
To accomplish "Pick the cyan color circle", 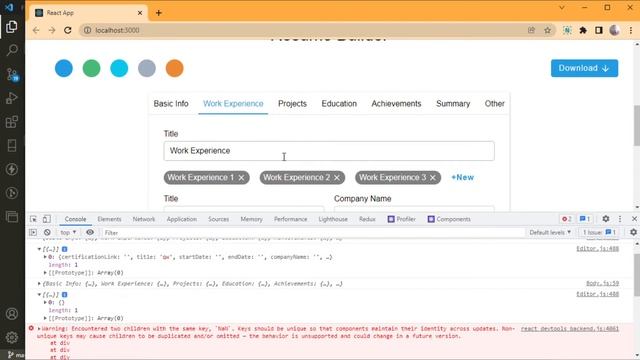I will tap(119, 68).
